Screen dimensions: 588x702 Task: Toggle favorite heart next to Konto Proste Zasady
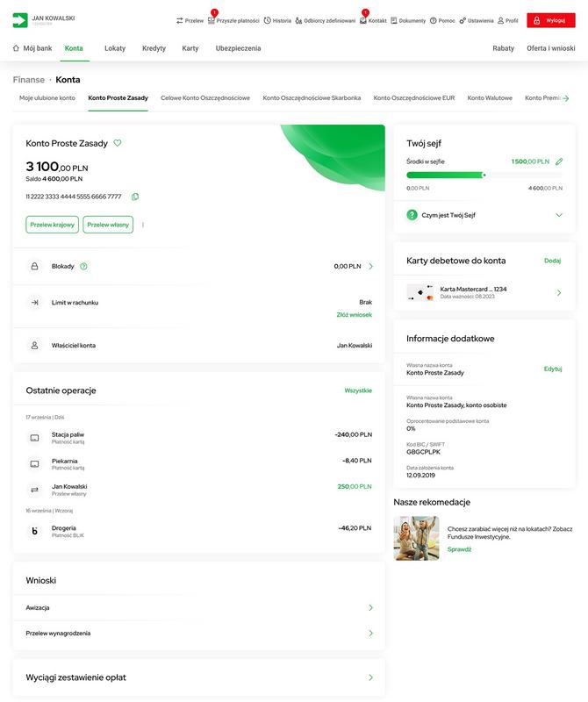pos(118,143)
